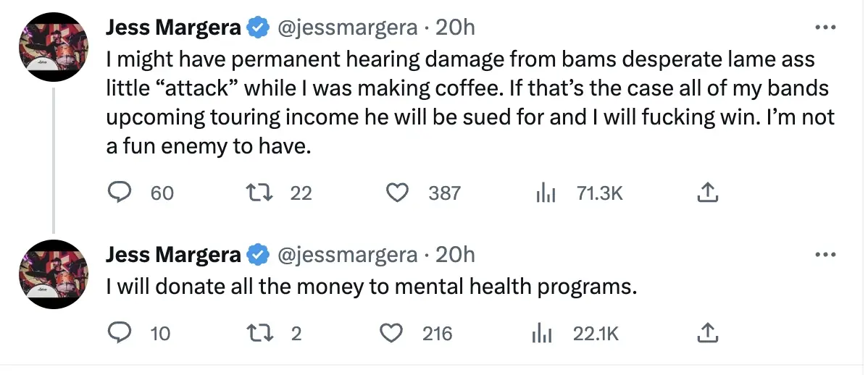View analytics for the 22.1K views tweet
The width and height of the screenshot is (868, 375).
tap(544, 333)
